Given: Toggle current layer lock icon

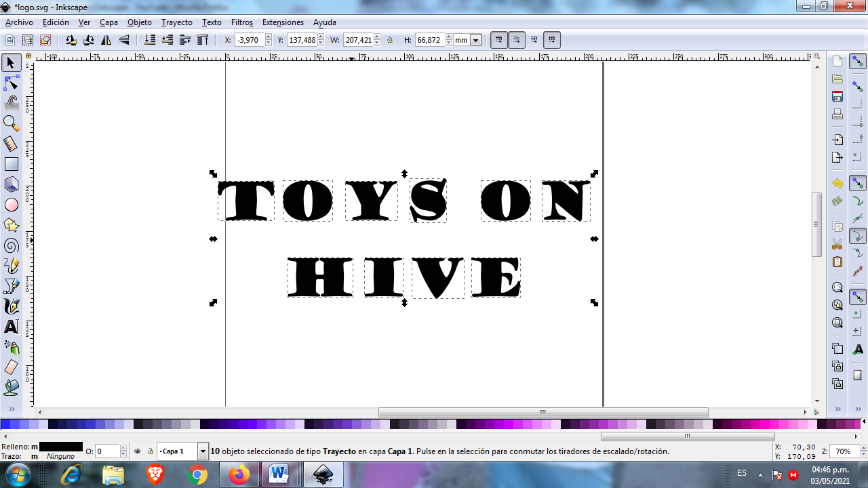Looking at the screenshot, I should (151, 451).
